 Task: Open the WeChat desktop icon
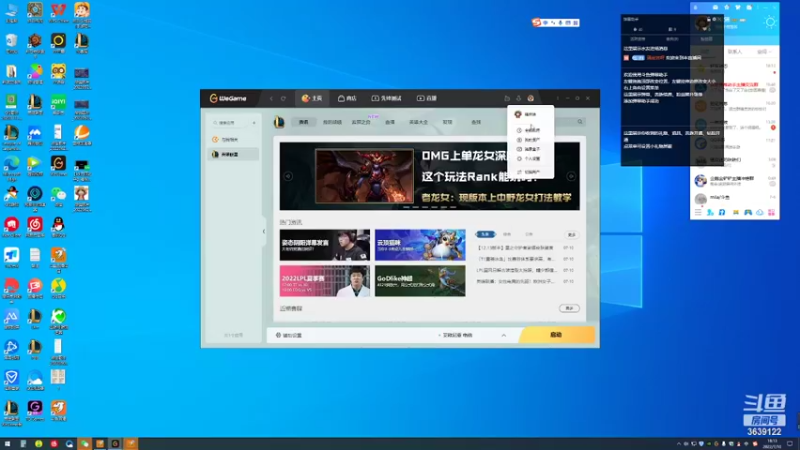pos(58,196)
